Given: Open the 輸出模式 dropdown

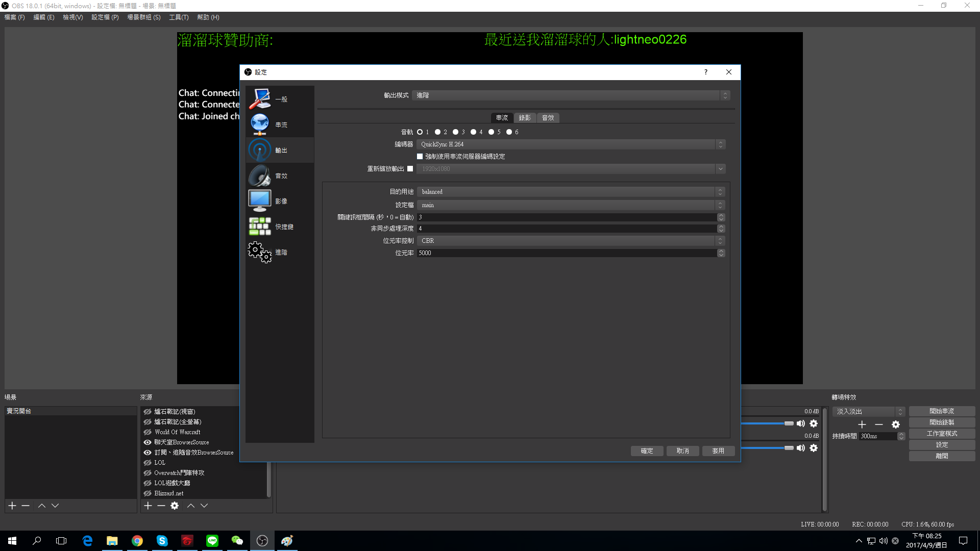Looking at the screenshot, I should (x=571, y=95).
